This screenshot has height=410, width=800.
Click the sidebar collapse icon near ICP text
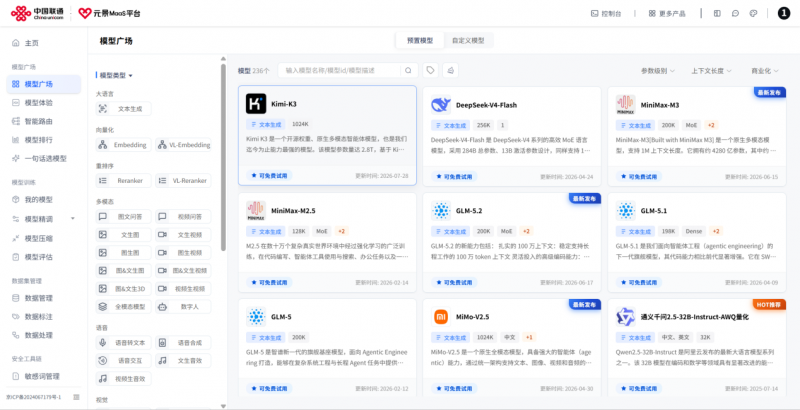pos(76,397)
